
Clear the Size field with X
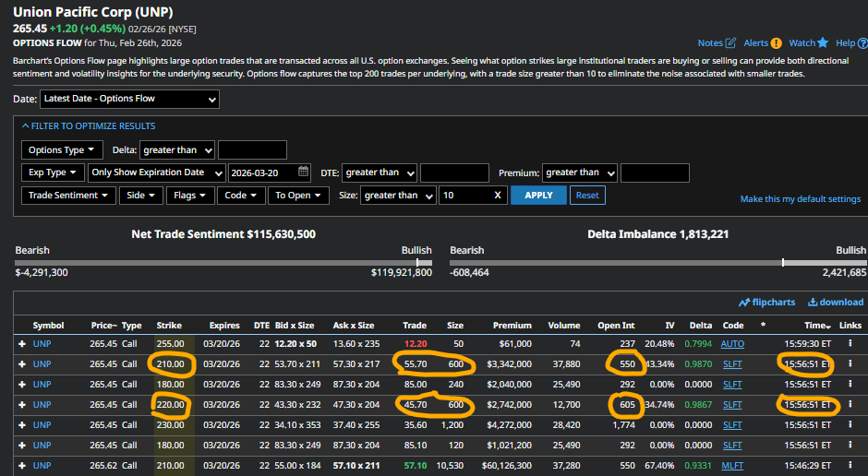[x=498, y=196]
